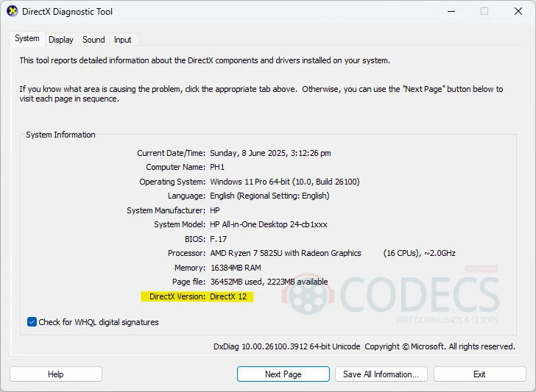Go to the Next Page button
The height and width of the screenshot is (392, 536).
click(283, 374)
